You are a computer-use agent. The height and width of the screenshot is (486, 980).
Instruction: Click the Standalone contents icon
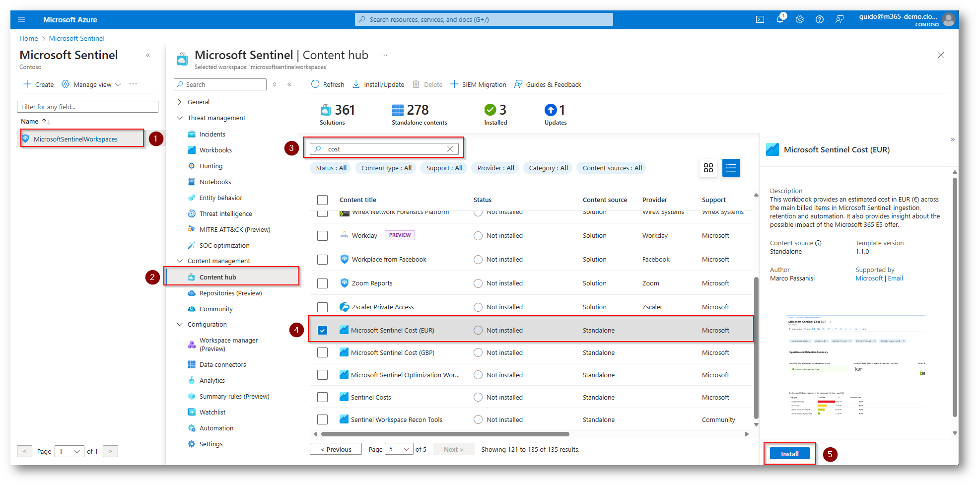click(x=398, y=110)
